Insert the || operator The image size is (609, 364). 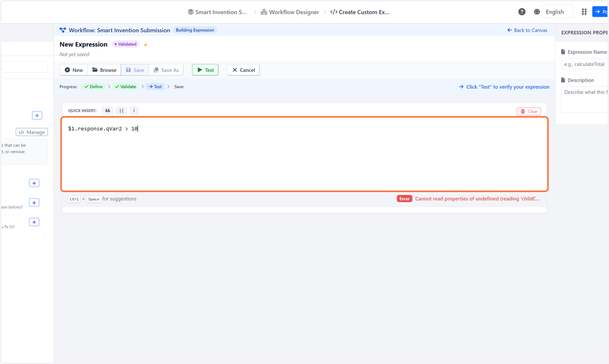[x=121, y=111]
